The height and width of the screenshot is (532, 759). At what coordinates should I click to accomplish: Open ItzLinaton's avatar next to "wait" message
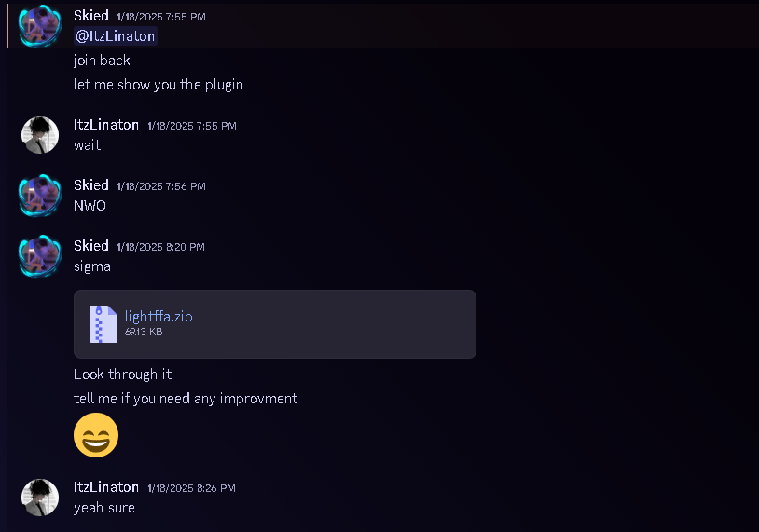coord(39,135)
